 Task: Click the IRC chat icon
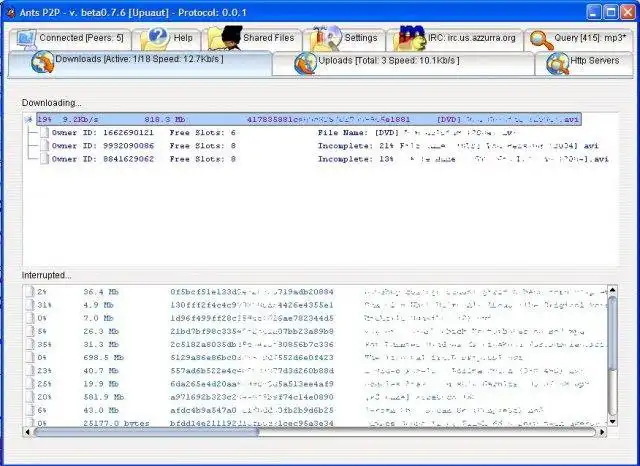[409, 38]
